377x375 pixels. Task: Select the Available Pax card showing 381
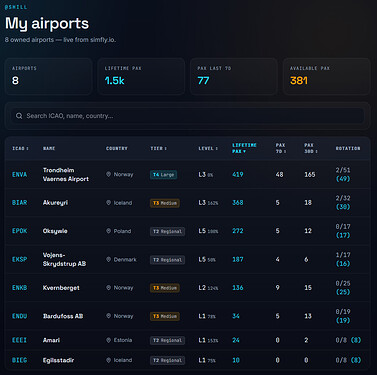pos(326,76)
